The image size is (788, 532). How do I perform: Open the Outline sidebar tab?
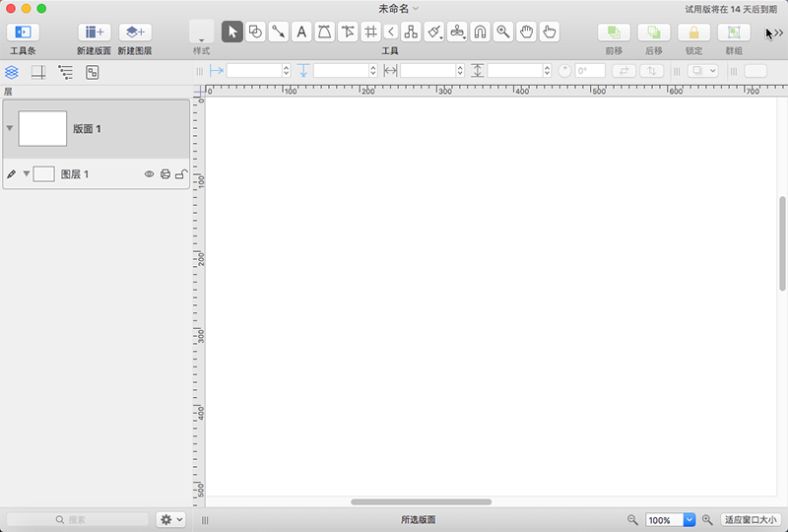click(x=65, y=72)
